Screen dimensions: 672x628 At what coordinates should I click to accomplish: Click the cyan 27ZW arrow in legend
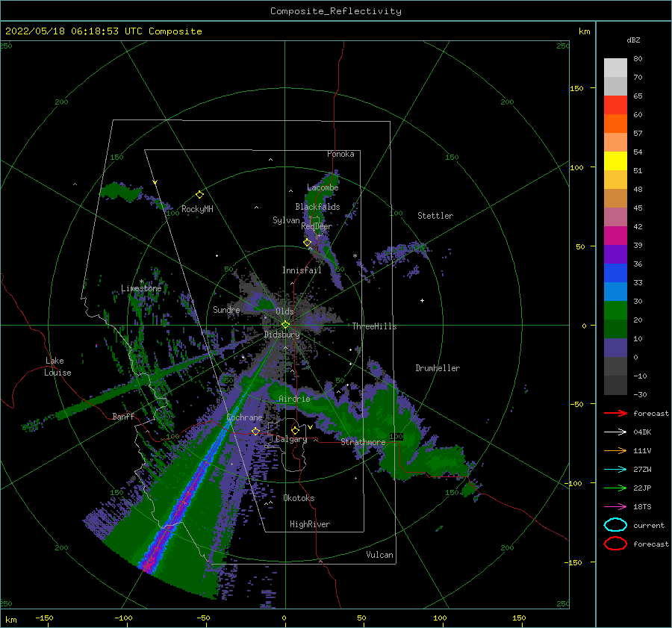[x=615, y=470]
